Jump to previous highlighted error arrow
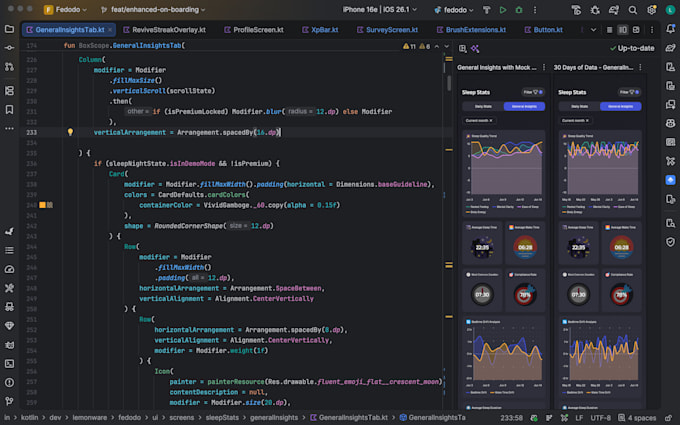The height and width of the screenshot is (425, 680). pos(437,46)
